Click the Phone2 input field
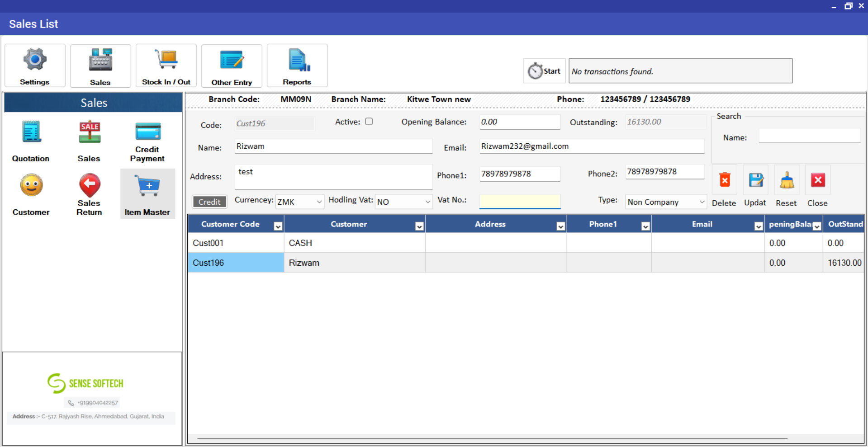The height and width of the screenshot is (447, 868). click(x=664, y=171)
